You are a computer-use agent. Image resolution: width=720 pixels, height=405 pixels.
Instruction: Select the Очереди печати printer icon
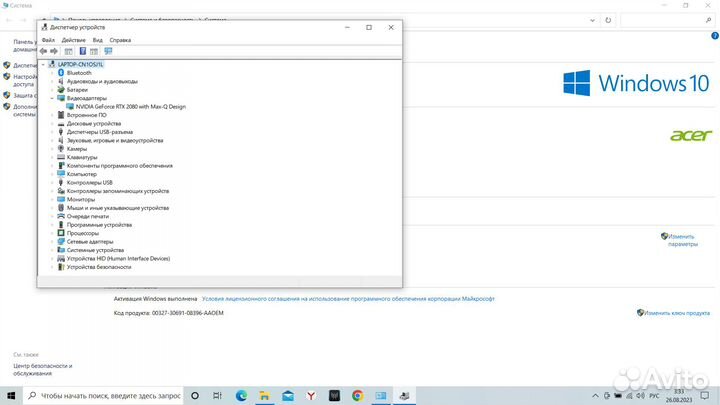point(61,216)
